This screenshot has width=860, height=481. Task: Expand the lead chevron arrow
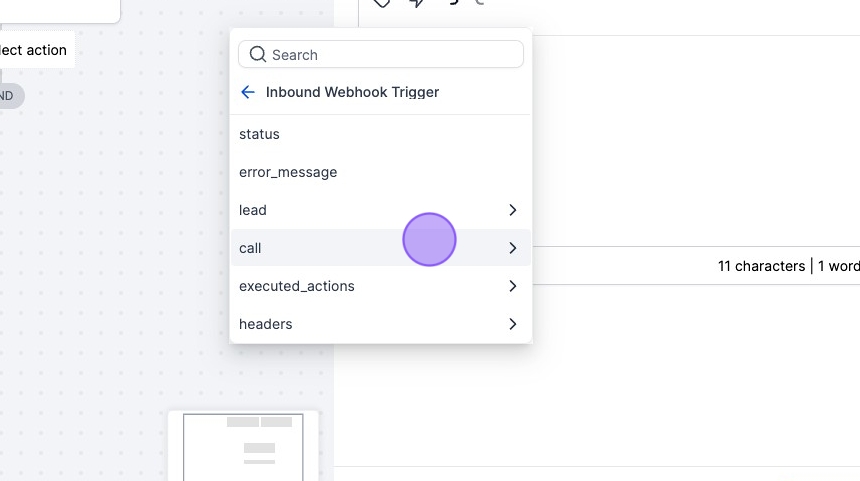pos(512,210)
